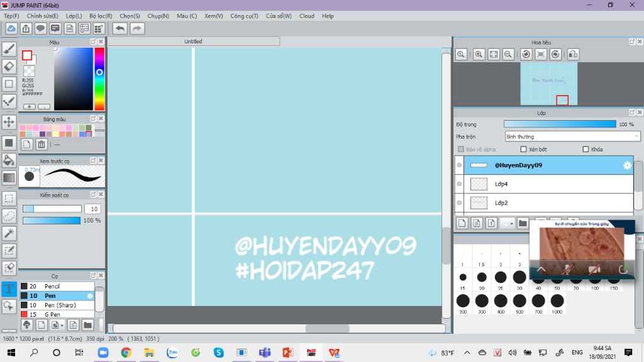Create a layer folder in the Lớp panel

(x=523, y=223)
